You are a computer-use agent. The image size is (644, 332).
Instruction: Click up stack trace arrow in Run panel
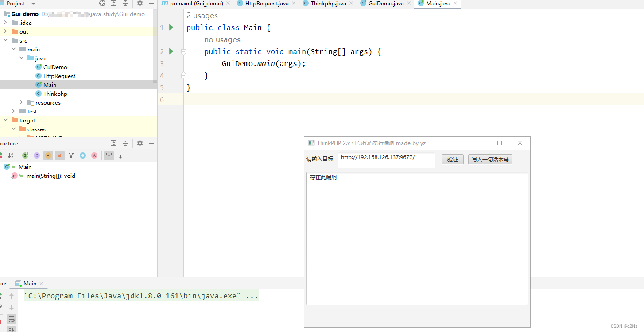(12, 296)
